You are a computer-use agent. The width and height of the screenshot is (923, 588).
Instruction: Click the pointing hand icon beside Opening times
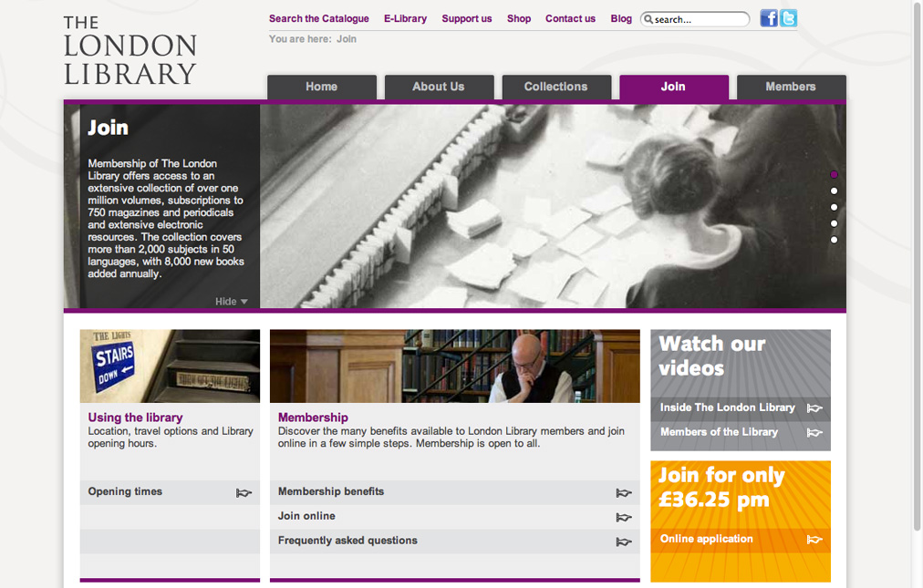pyautogui.click(x=244, y=492)
